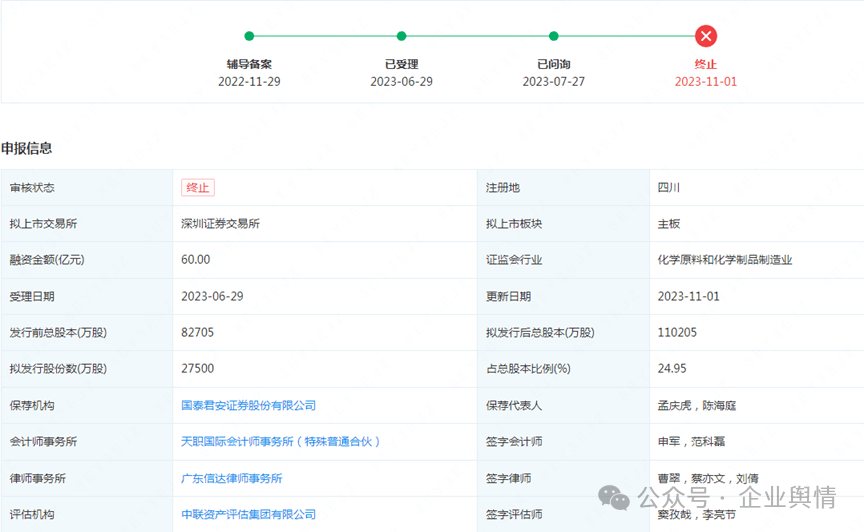Select the 拟发行后总股本(万股) field label
The image size is (864, 532).
pos(540,332)
